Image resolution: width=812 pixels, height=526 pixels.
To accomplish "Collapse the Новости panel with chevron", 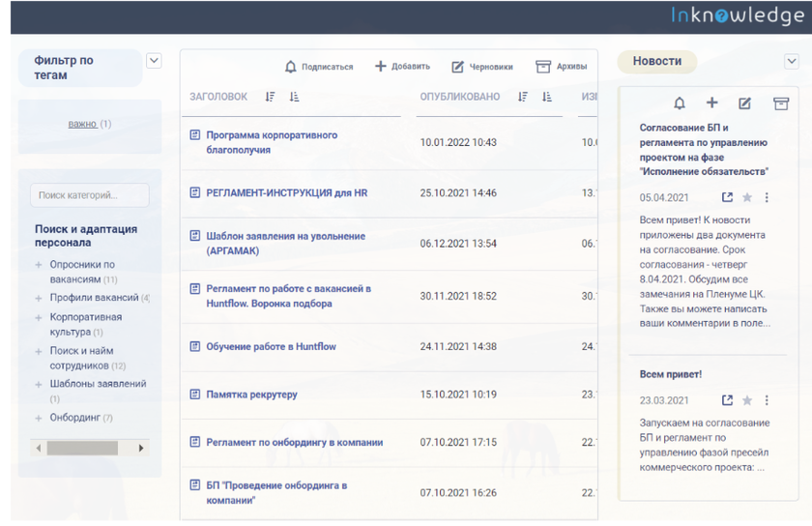I will pyautogui.click(x=791, y=62).
